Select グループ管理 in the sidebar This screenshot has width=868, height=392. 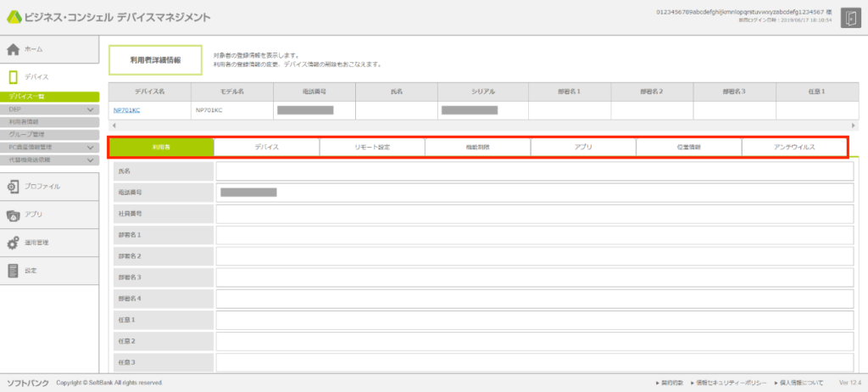[27, 134]
